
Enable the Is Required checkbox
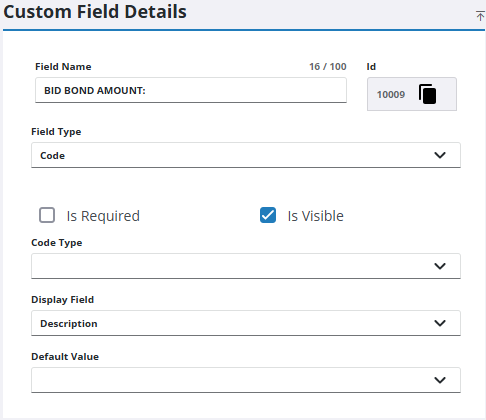47,215
